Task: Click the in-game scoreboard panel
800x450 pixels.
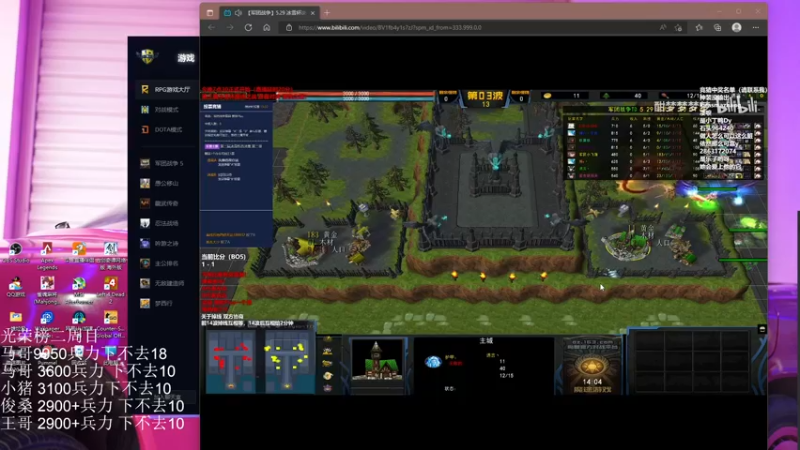Action: click(663, 144)
